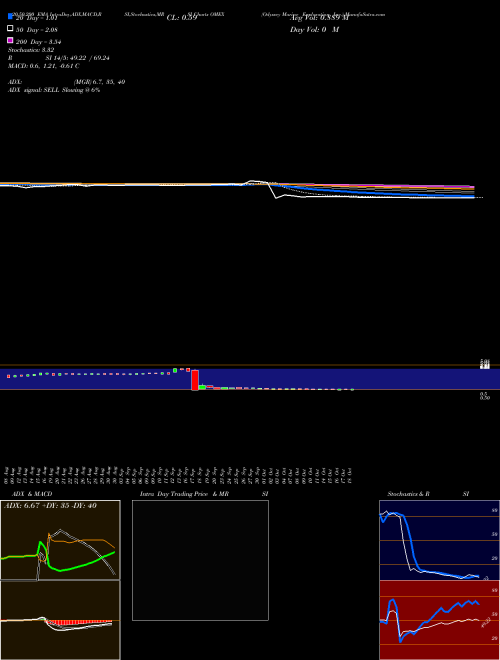The height and width of the screenshot is (660, 500).
Task: Click the 'Intra Day Trading Price & MR' title
Action: (184, 494)
